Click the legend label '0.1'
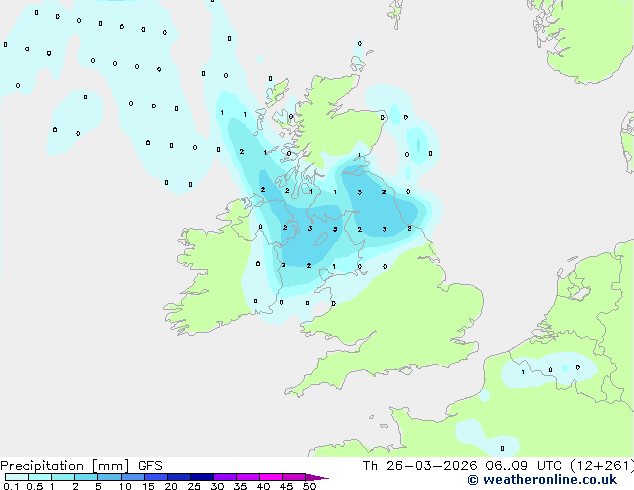Screen dimensions: 634x490 tap(11, 486)
